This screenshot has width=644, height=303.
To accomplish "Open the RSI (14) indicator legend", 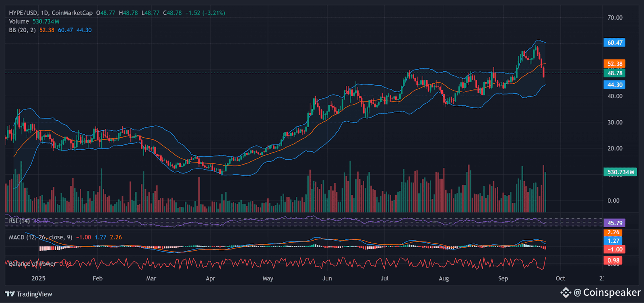I will [19, 221].
